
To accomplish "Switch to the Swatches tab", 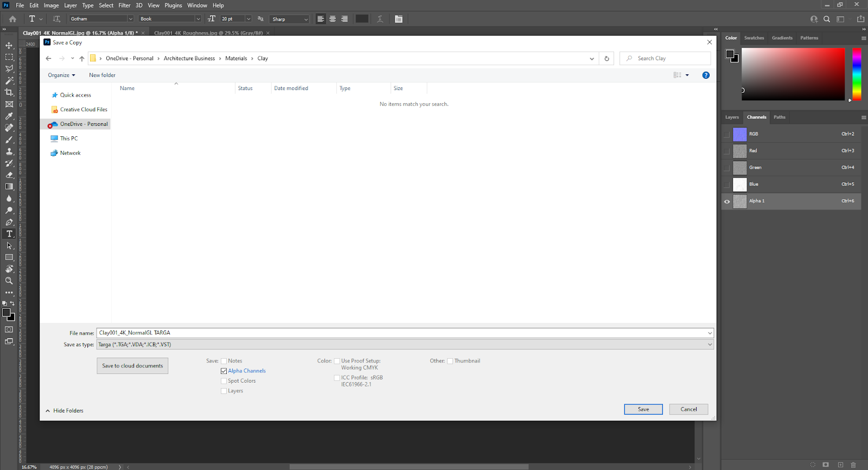I will coord(754,38).
